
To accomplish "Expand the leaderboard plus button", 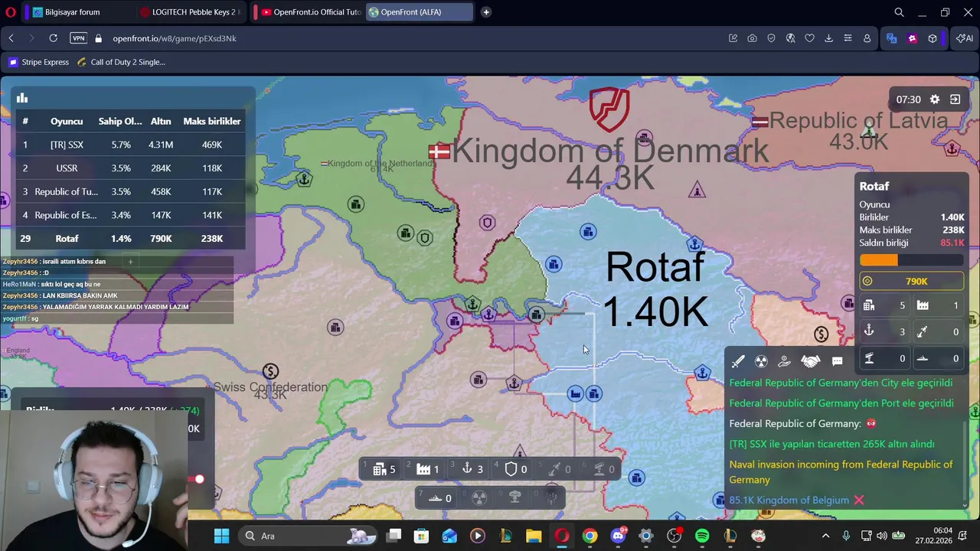I will tap(130, 262).
